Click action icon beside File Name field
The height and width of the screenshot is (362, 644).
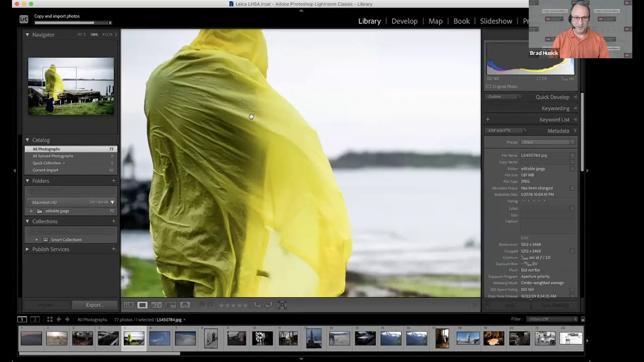coord(572,155)
